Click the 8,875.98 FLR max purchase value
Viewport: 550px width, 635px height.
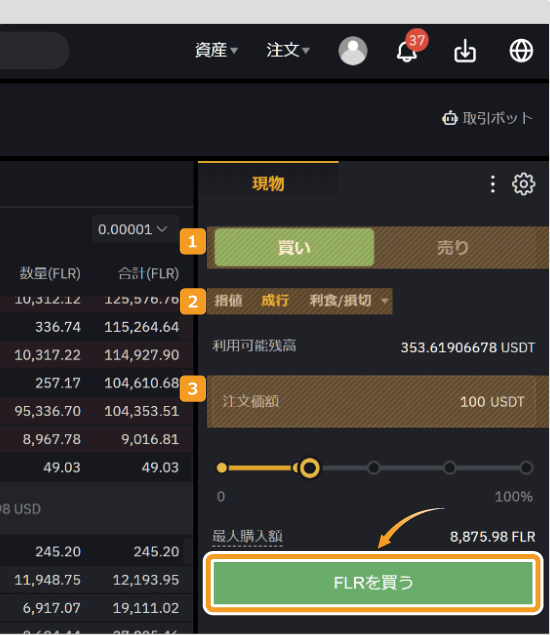[492, 537]
